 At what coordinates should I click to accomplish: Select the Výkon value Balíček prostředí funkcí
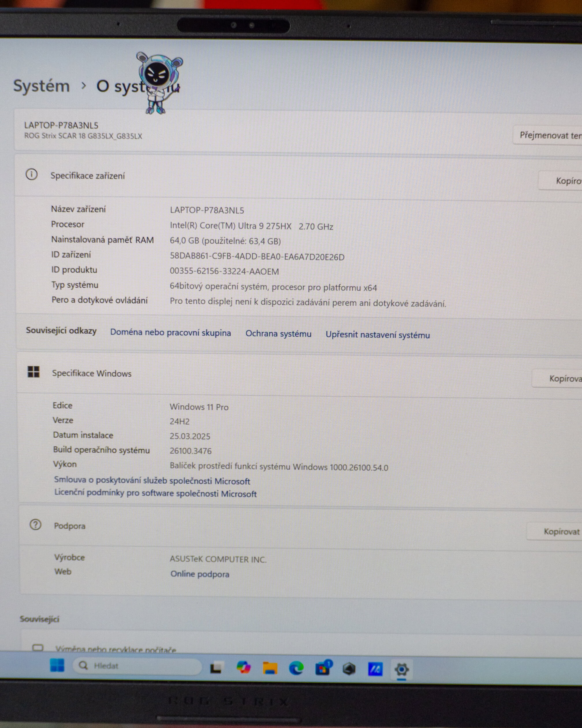279,467
